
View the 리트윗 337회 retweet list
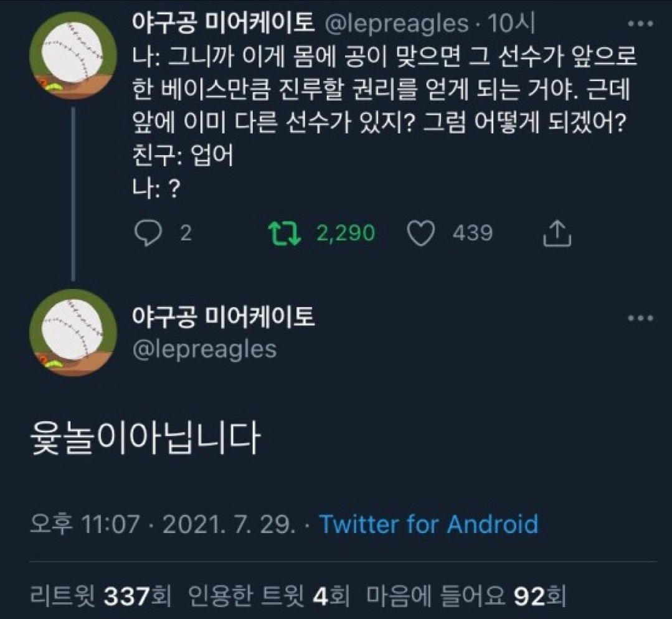[x=101, y=598]
